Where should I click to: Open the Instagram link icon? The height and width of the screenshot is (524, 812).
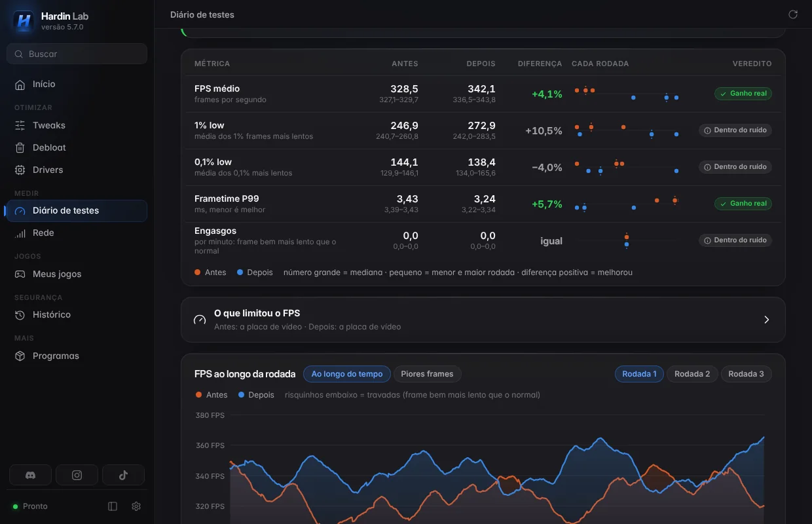[x=77, y=476]
